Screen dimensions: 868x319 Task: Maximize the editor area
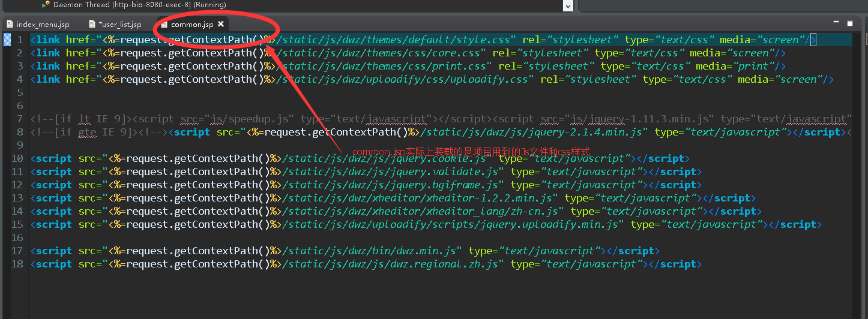point(850,23)
